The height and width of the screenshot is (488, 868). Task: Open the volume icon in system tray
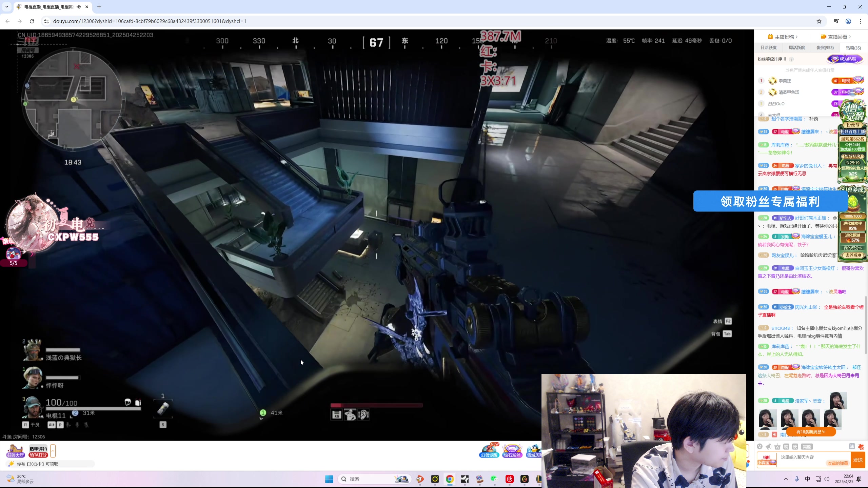[x=827, y=479]
